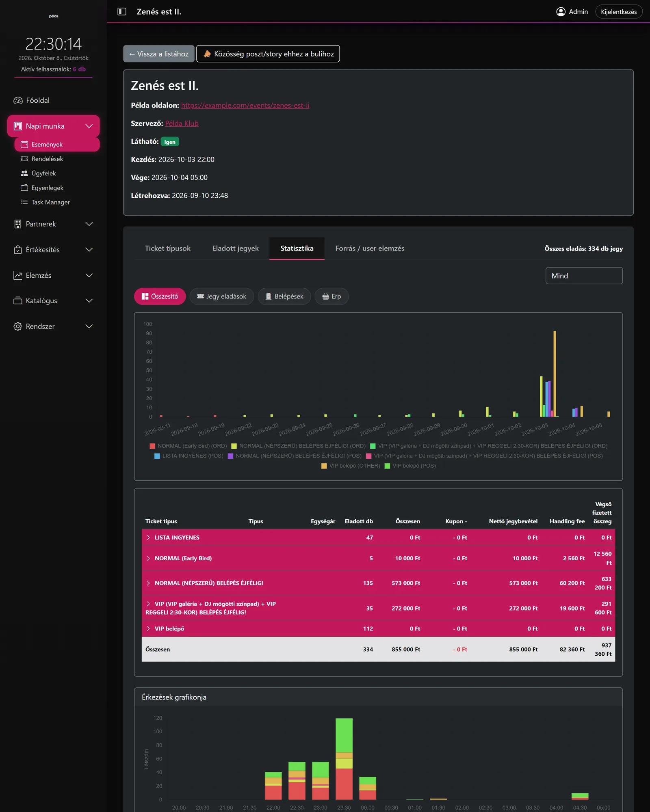Open Task Manager in the sidebar

pos(57,202)
